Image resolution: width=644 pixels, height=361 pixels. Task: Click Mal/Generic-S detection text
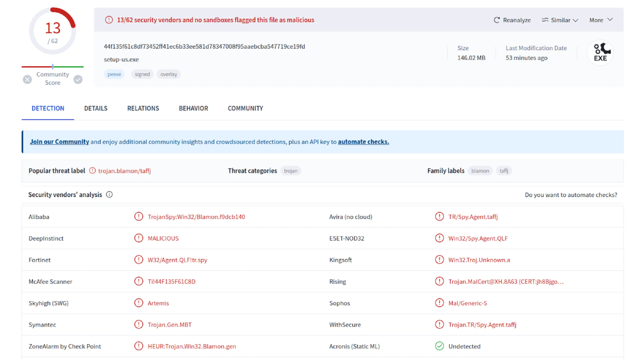tap(467, 303)
